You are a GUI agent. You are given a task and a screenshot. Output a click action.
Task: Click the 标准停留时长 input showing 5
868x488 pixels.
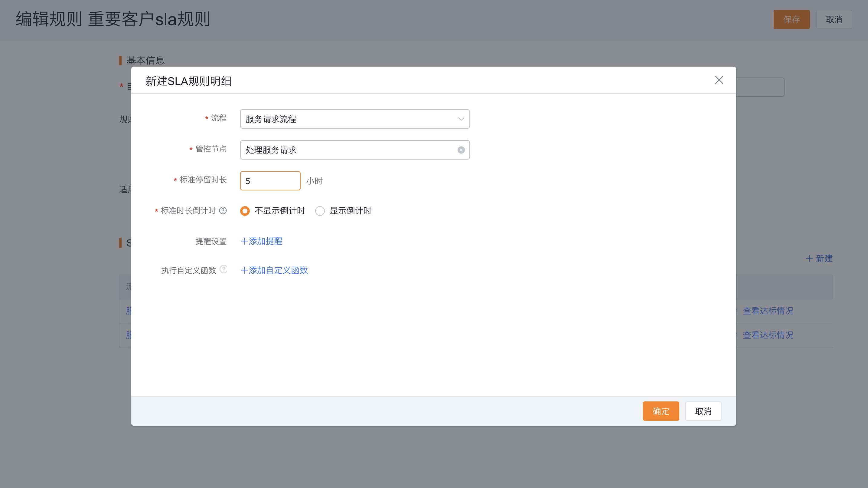(270, 181)
